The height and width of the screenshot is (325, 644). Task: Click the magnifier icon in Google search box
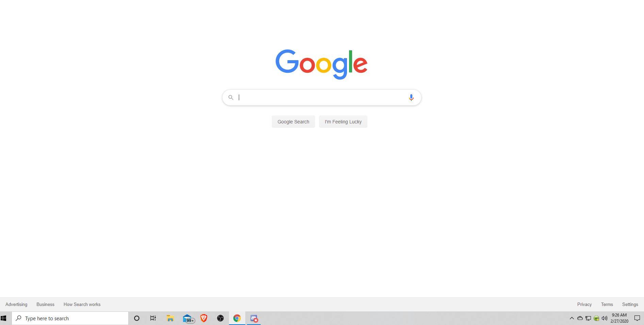[231, 98]
